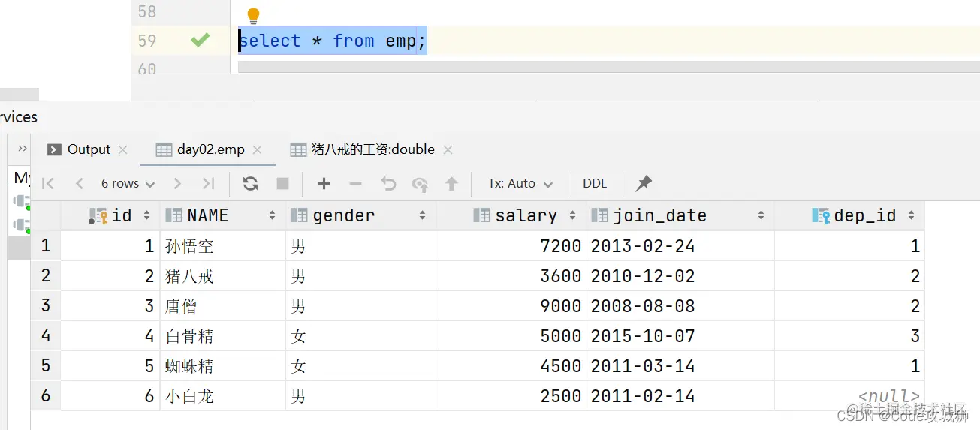Click the join date 2011-03-14
Screen dimensions: 980x430
click(x=680, y=365)
